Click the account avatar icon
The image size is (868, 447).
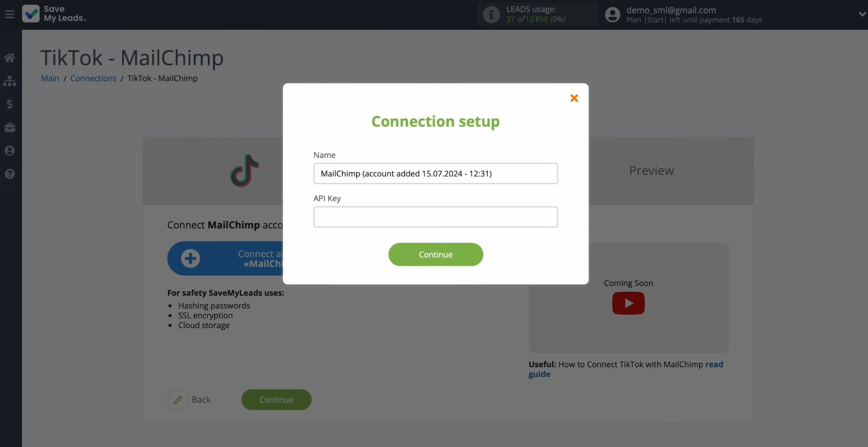point(612,15)
